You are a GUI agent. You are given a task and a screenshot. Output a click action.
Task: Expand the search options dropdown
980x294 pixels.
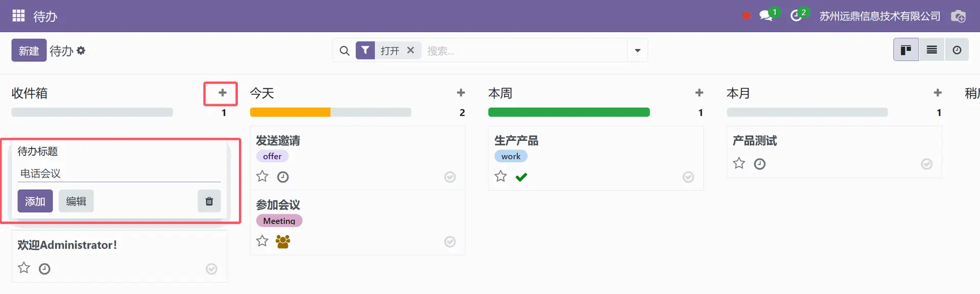638,51
